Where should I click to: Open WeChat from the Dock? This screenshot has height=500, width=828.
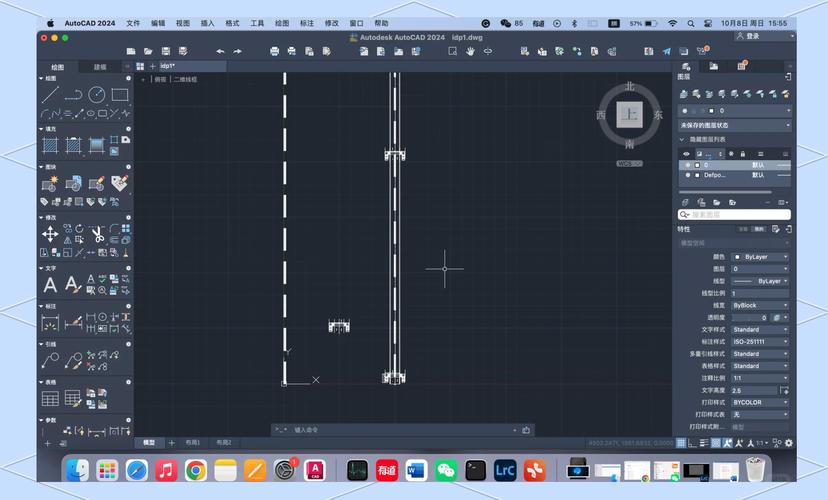pyautogui.click(x=446, y=469)
